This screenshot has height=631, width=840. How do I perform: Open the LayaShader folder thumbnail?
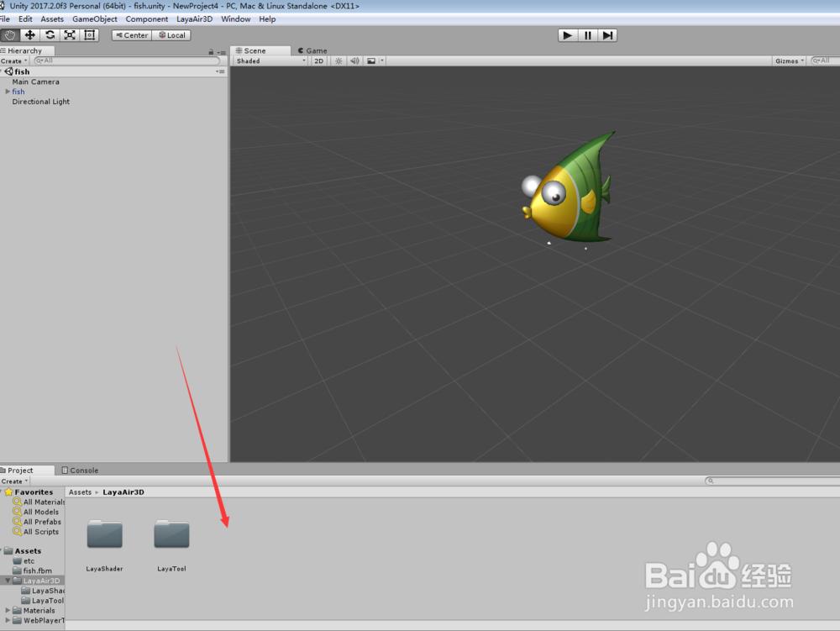(104, 535)
